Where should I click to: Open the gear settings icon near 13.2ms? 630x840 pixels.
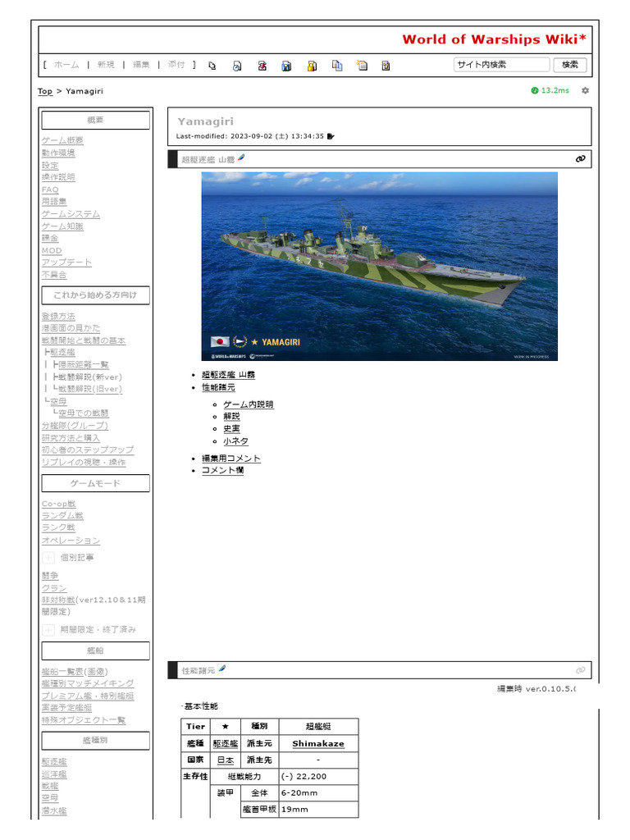pyautogui.click(x=585, y=90)
